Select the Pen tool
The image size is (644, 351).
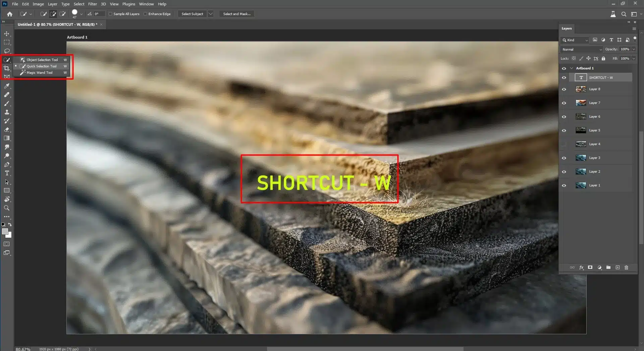point(7,165)
